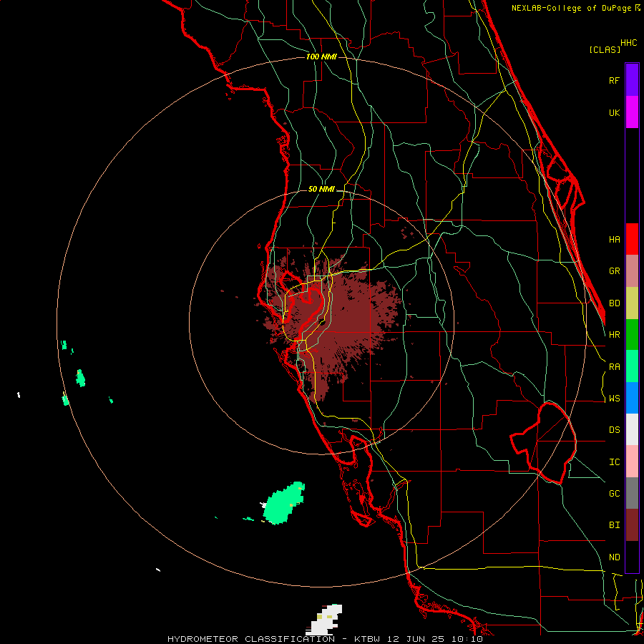Pick the yellow BD legend swatch
The width and height of the screenshot is (644, 644).
[x=632, y=303]
